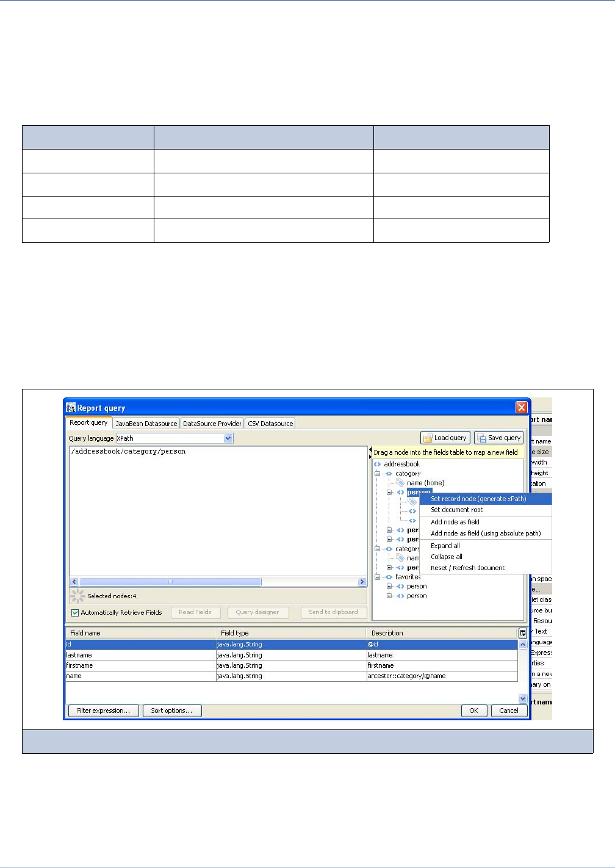
Task: Click the addressbook element tag icon
Action: [378, 464]
